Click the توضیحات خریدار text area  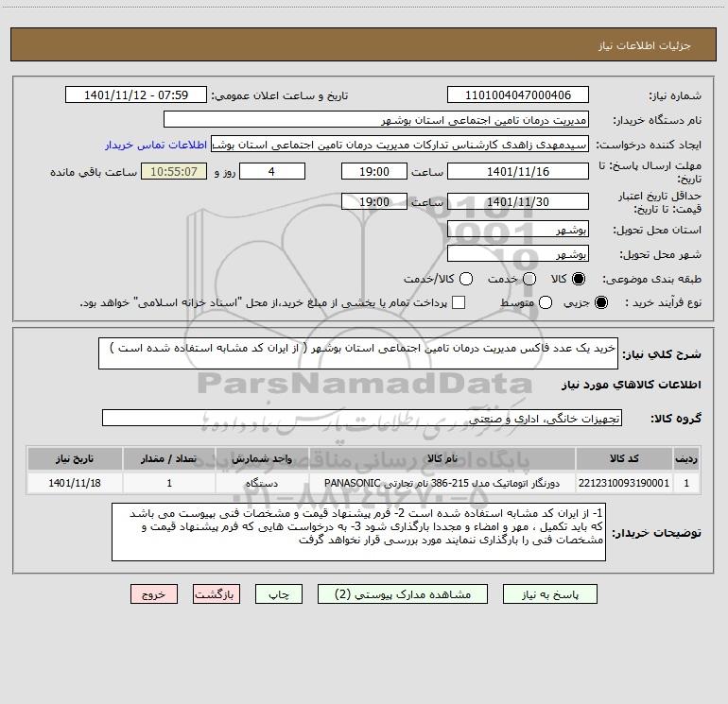click(x=358, y=532)
